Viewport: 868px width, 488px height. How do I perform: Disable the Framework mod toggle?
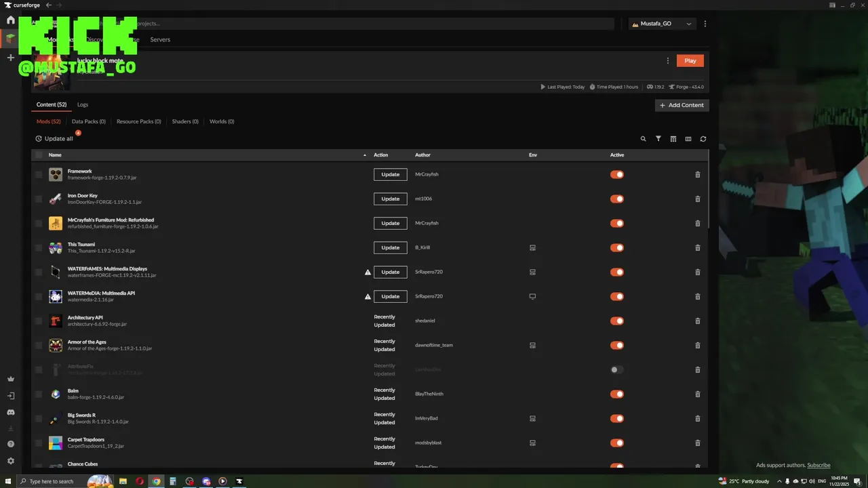(617, 175)
